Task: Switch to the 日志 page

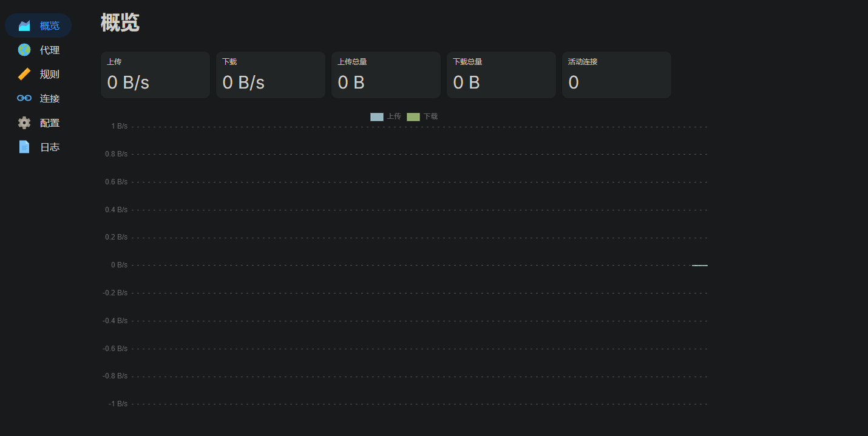Action: pyautogui.click(x=50, y=147)
